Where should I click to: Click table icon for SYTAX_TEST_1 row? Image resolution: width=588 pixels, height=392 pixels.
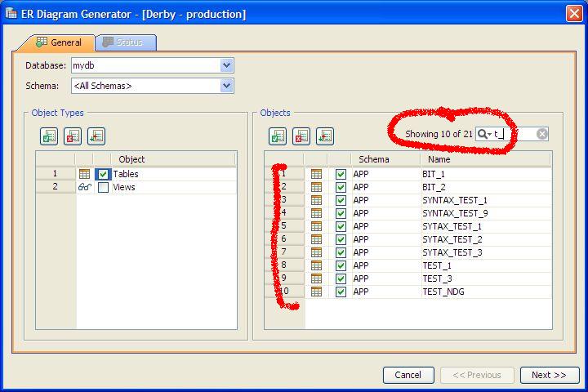click(317, 226)
